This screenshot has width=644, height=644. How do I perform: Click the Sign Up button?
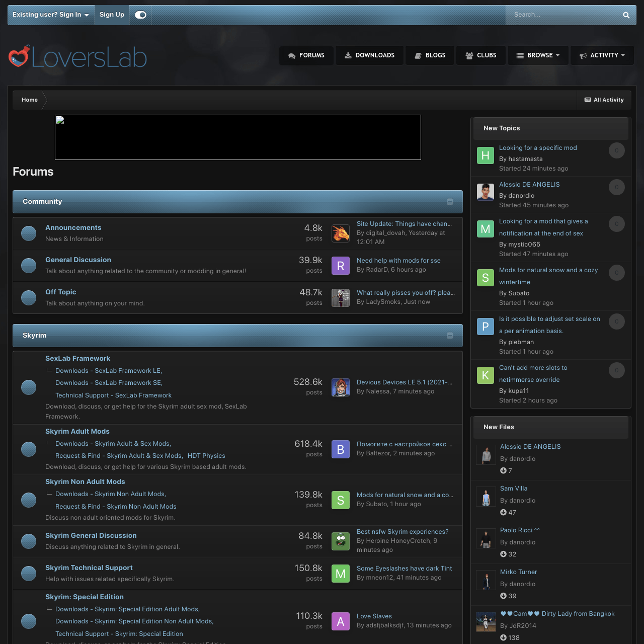click(112, 15)
